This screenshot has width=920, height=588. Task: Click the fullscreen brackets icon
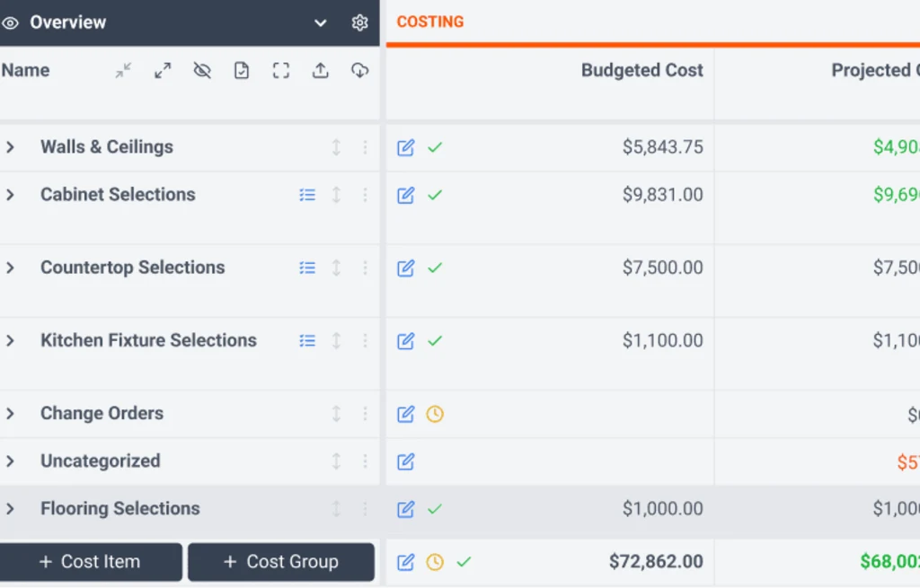point(281,71)
